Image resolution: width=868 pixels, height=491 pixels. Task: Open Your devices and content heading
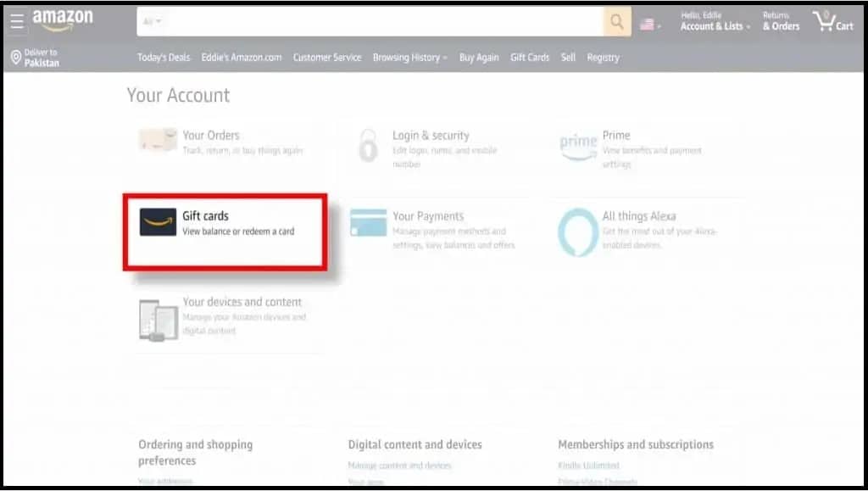pyautogui.click(x=242, y=302)
